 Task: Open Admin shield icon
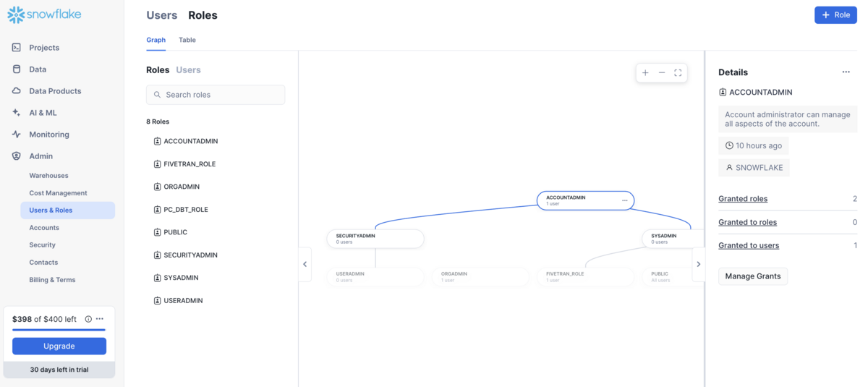click(x=17, y=156)
